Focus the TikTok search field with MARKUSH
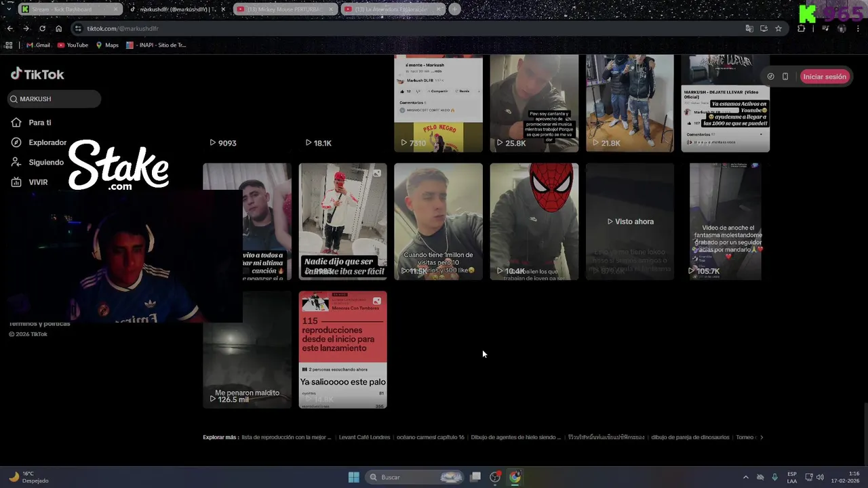This screenshot has height=488, width=868. click(54, 99)
